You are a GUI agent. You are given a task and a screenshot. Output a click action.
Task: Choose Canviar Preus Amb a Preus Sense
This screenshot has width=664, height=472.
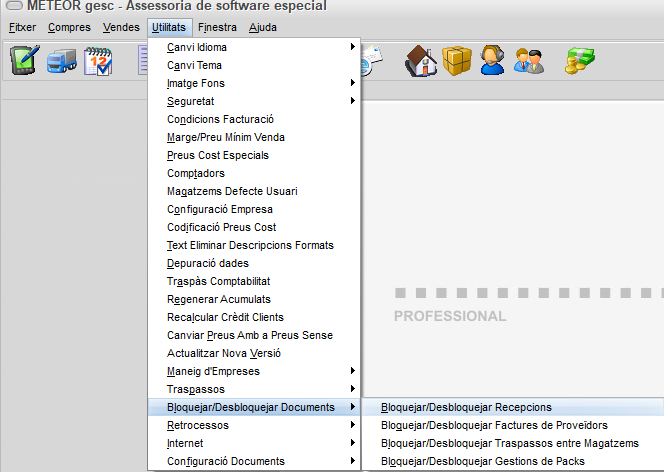[x=254, y=335]
